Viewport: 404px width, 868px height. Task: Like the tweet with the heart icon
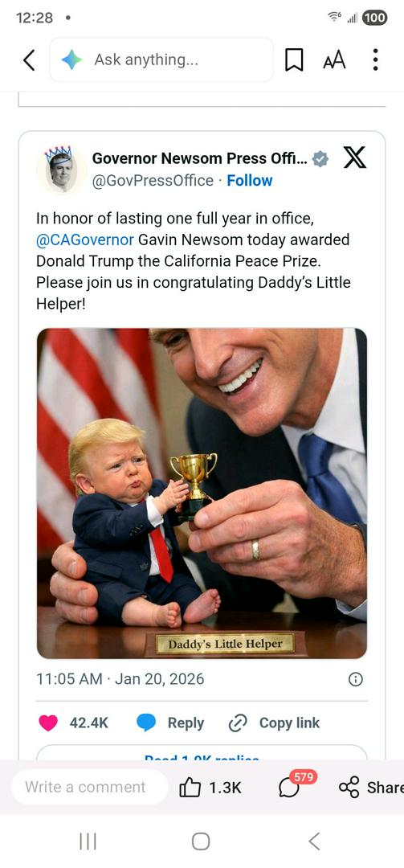tap(48, 723)
